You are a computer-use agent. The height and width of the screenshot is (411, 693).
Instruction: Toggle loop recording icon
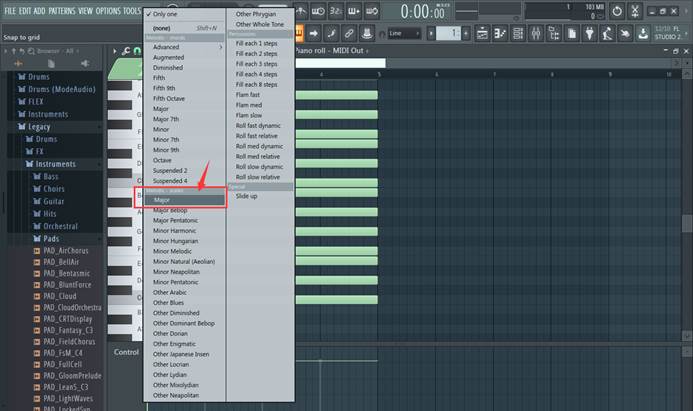point(372,11)
